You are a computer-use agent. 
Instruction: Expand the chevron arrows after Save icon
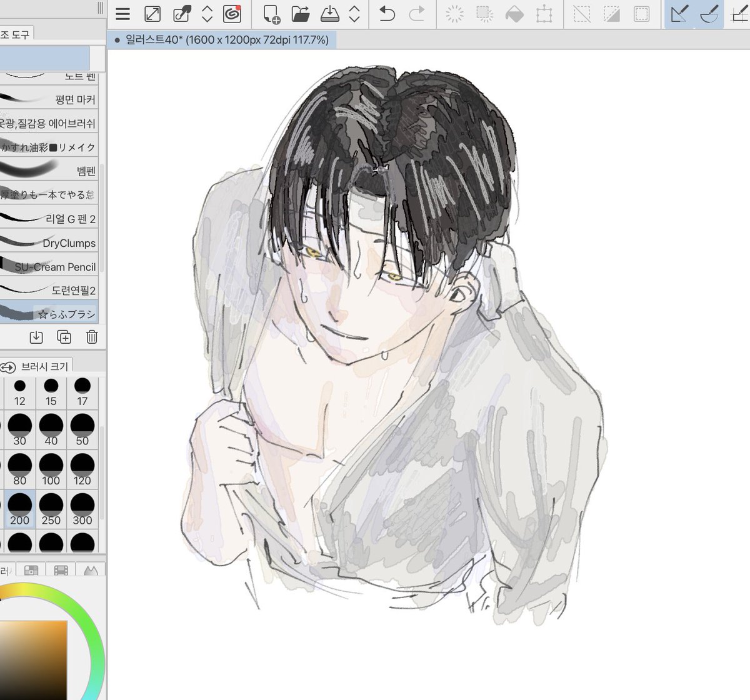[x=354, y=14]
